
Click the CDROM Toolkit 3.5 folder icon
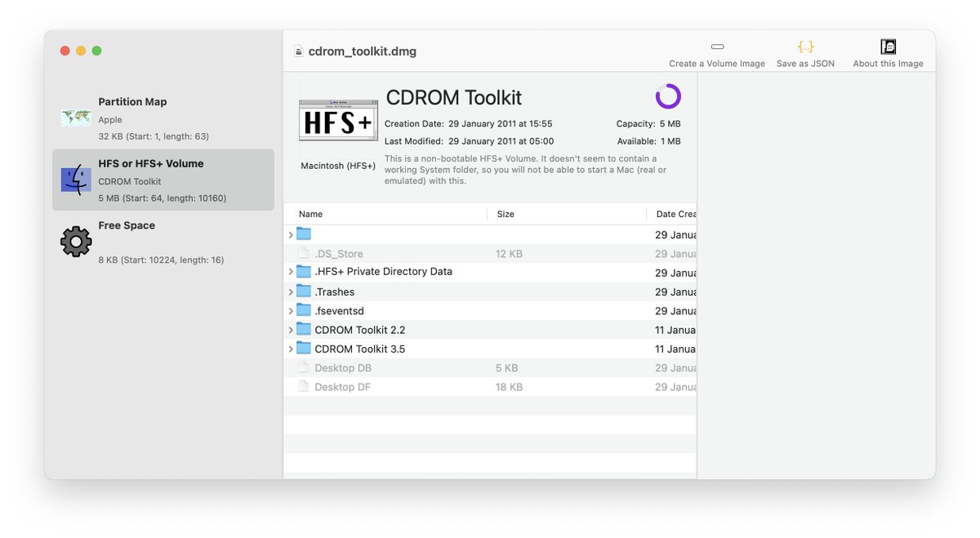click(x=304, y=348)
